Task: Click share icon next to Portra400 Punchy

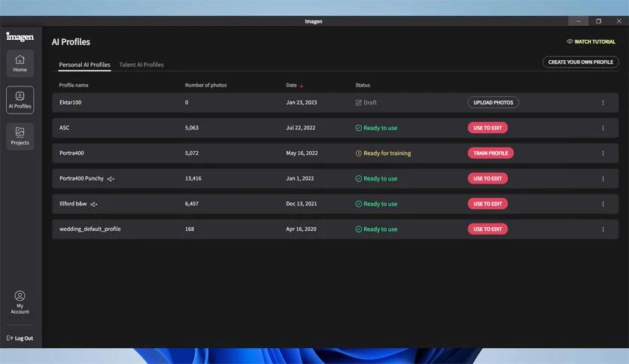Action: pyautogui.click(x=111, y=179)
